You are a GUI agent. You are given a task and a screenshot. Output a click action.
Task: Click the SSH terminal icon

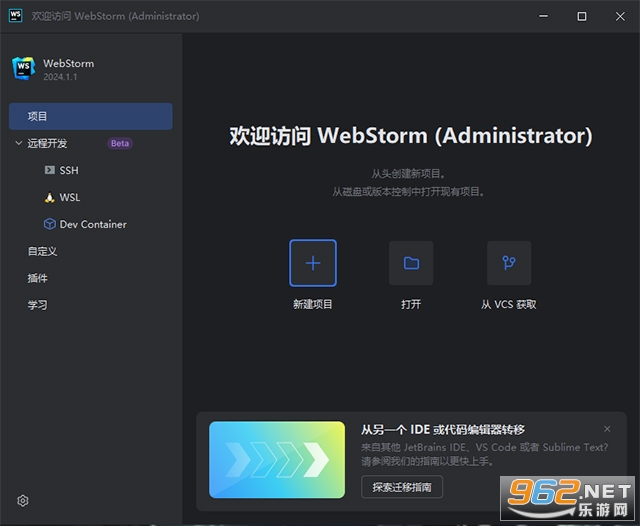(49, 170)
